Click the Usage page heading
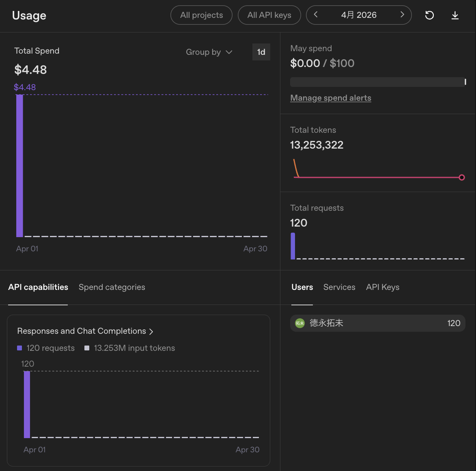The width and height of the screenshot is (476, 471). click(x=29, y=15)
